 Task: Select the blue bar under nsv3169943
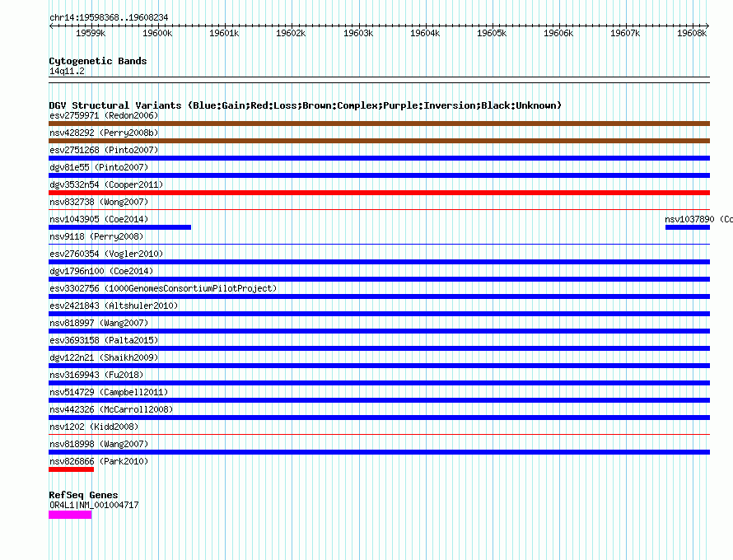point(379,383)
